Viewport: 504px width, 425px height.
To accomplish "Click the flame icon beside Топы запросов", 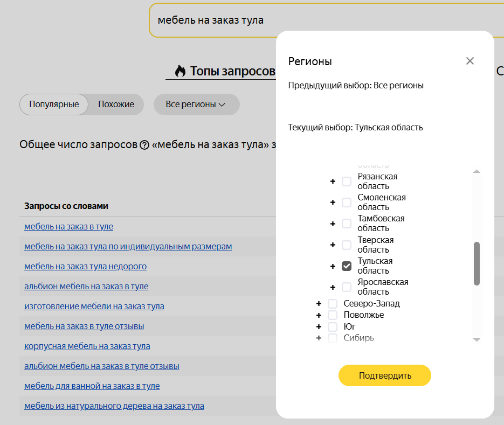I will coord(181,71).
